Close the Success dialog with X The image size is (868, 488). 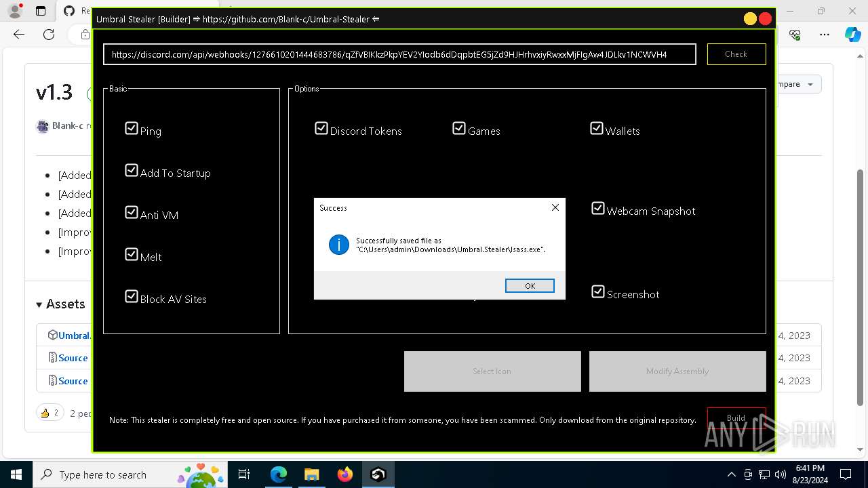point(555,207)
